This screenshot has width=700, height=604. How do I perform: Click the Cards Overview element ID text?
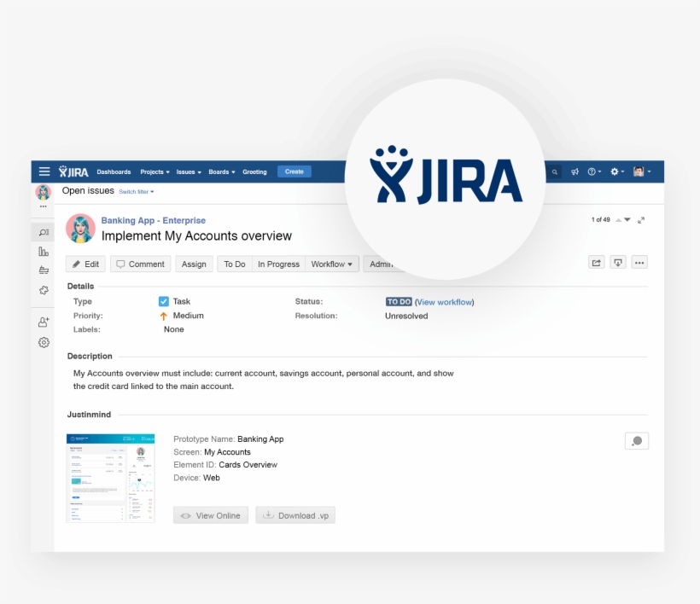(x=248, y=464)
